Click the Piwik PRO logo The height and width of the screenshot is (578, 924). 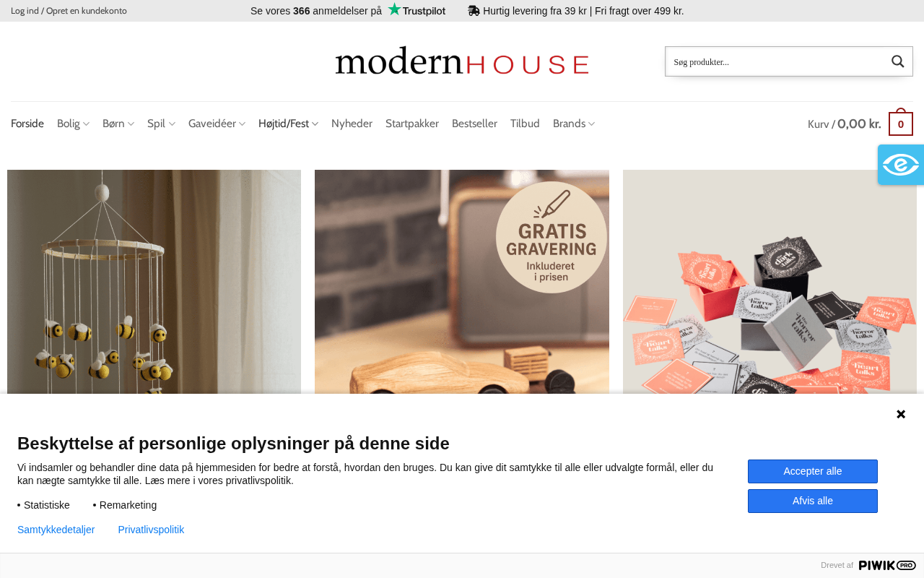click(x=887, y=565)
